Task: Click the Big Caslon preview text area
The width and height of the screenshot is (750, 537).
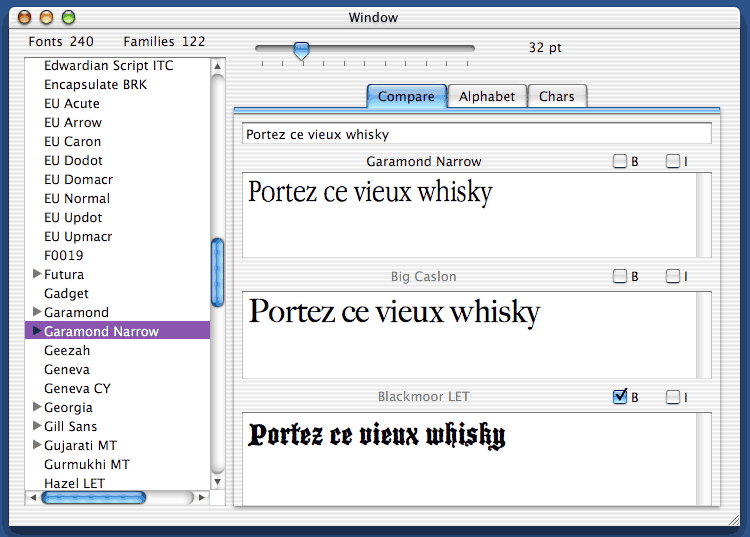Action: coord(469,335)
